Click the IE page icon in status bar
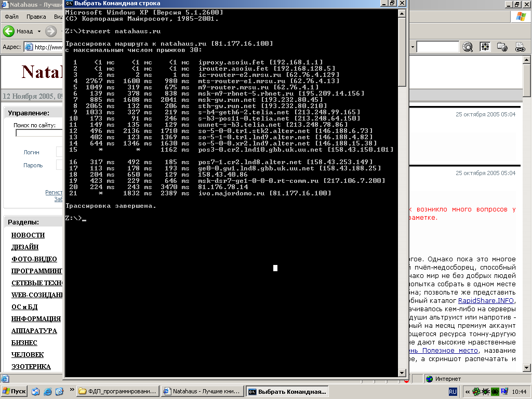Screen dimensions: 532x399 (x=4, y=379)
